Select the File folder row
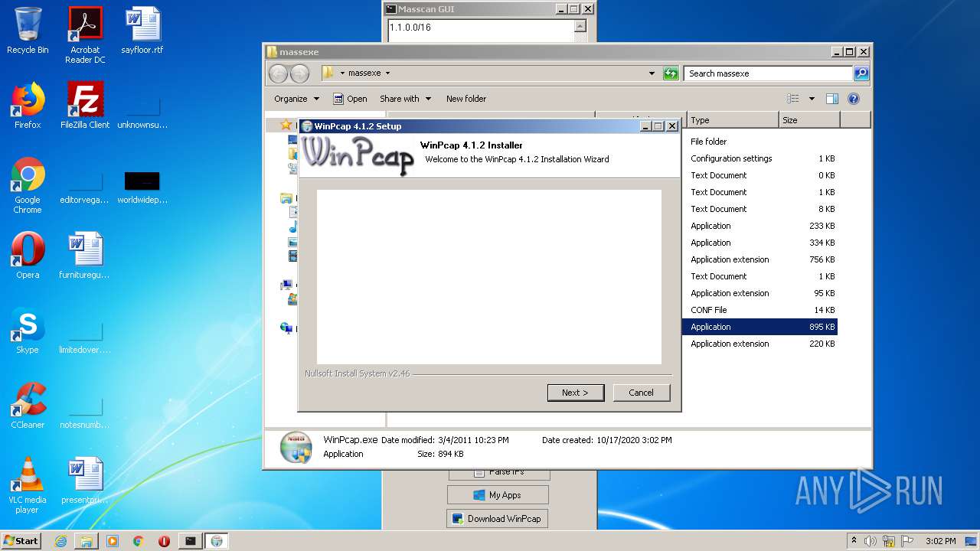Viewport: 980px width, 551px height. (760, 142)
